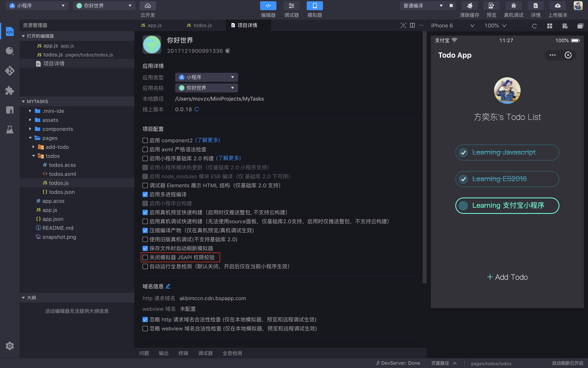Open the iPhone 6 device dropdown
The height and width of the screenshot is (368, 588).
[x=452, y=26]
